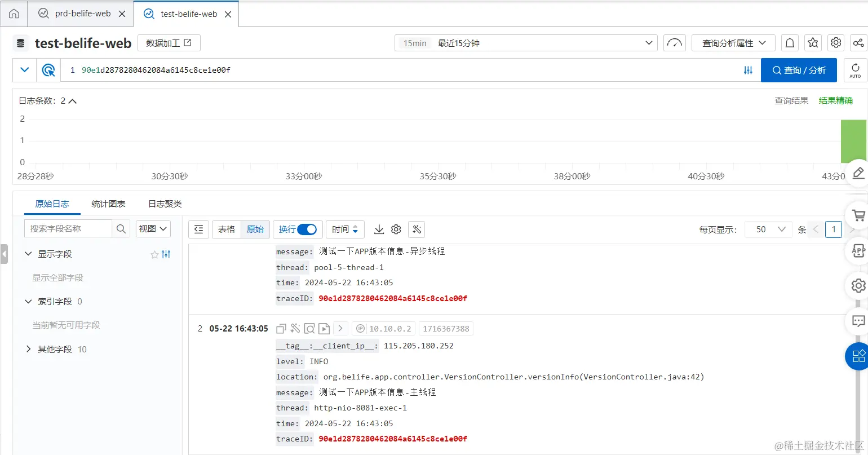Expand log entry 2 arrow
Image resolution: width=868 pixels, height=455 pixels.
coord(340,328)
